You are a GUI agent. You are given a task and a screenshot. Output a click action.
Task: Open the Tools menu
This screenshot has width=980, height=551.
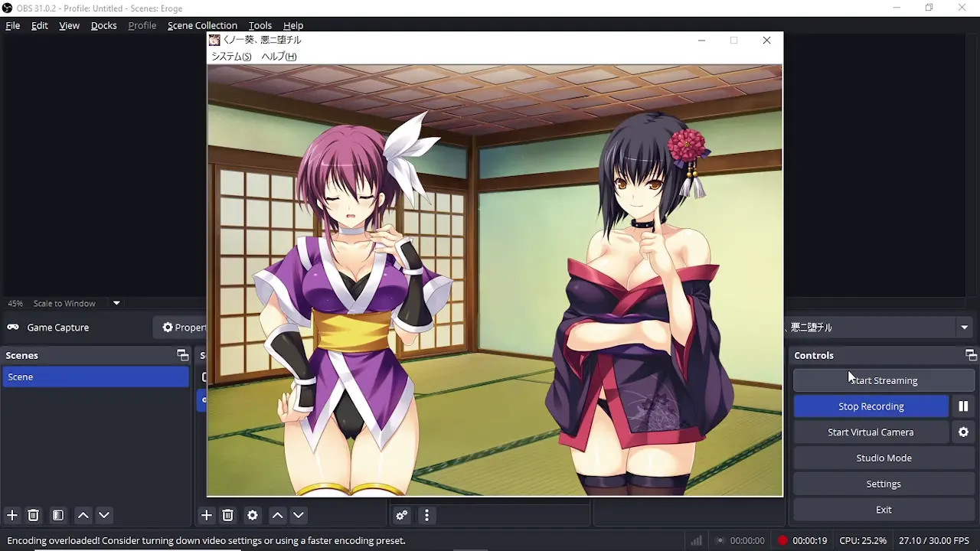pos(260,25)
